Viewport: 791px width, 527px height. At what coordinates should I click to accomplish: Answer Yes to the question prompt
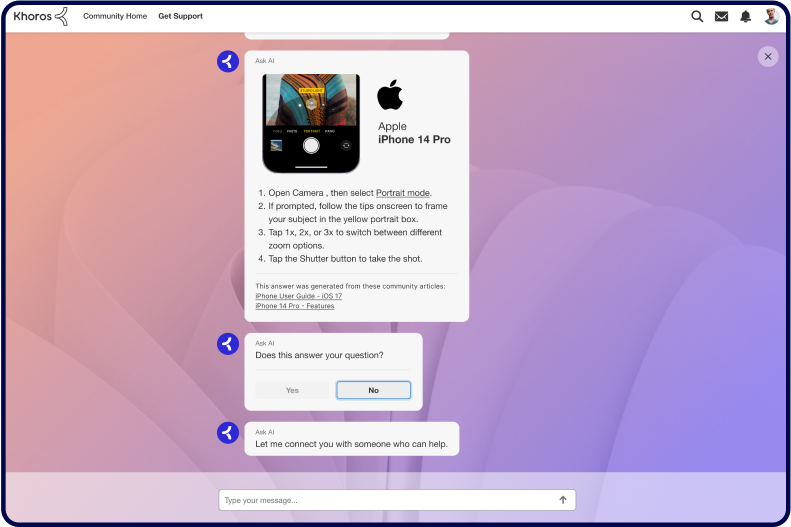tap(292, 390)
